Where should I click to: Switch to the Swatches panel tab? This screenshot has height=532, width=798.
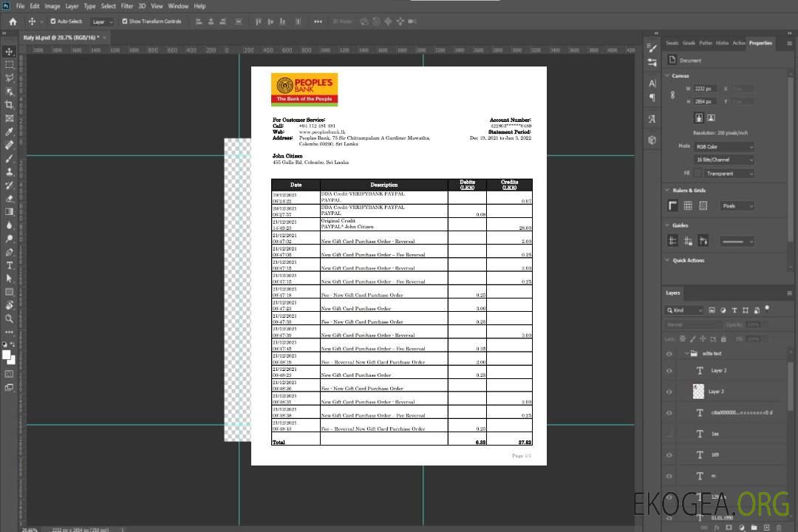click(672, 44)
